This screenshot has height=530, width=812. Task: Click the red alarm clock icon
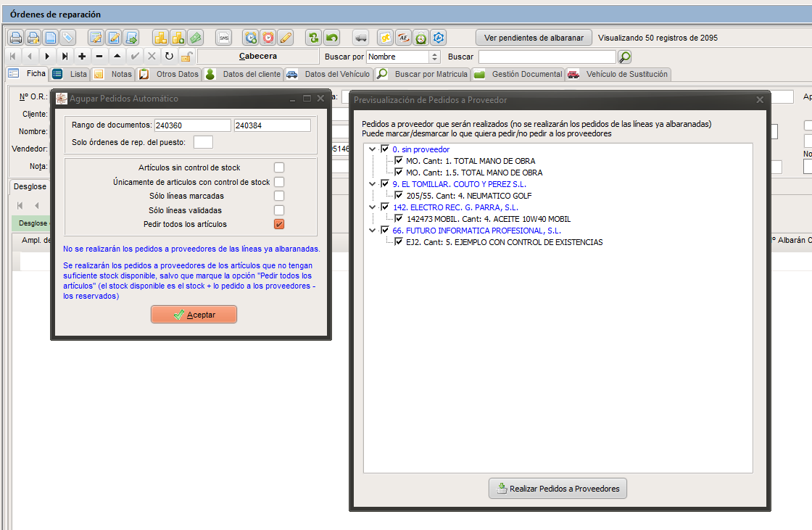[268, 38]
